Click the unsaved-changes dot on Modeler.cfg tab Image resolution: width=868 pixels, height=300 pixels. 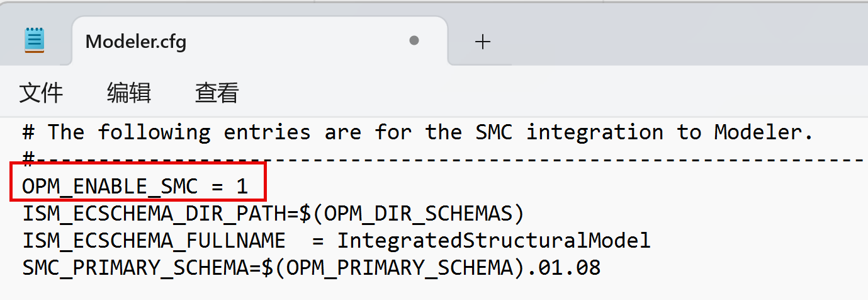pos(414,40)
